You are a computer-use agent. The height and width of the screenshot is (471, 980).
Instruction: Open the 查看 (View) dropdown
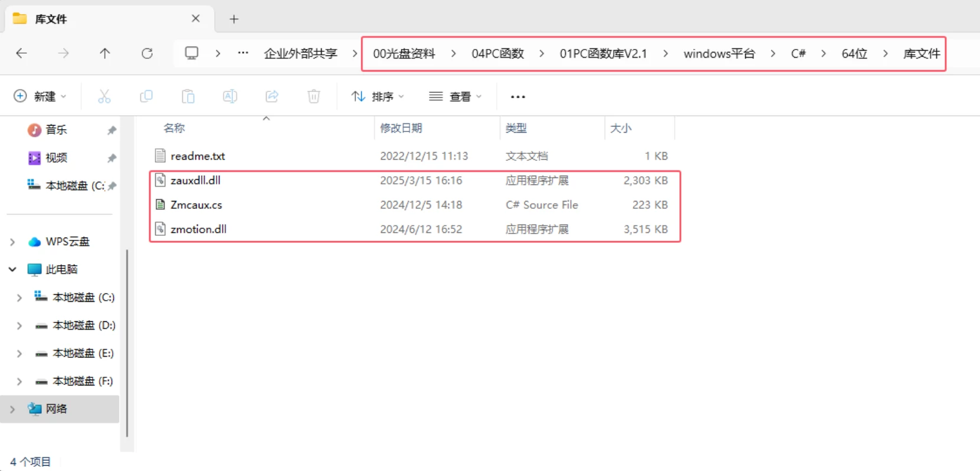[x=455, y=96]
